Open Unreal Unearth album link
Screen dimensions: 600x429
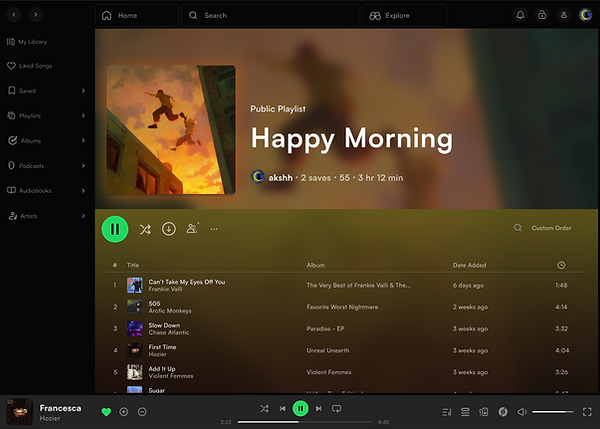point(328,350)
